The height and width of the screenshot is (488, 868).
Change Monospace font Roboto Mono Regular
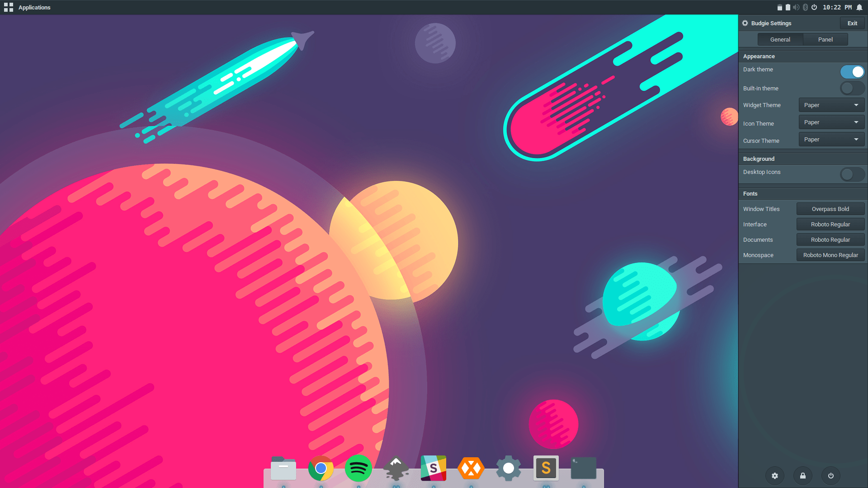tap(830, 255)
